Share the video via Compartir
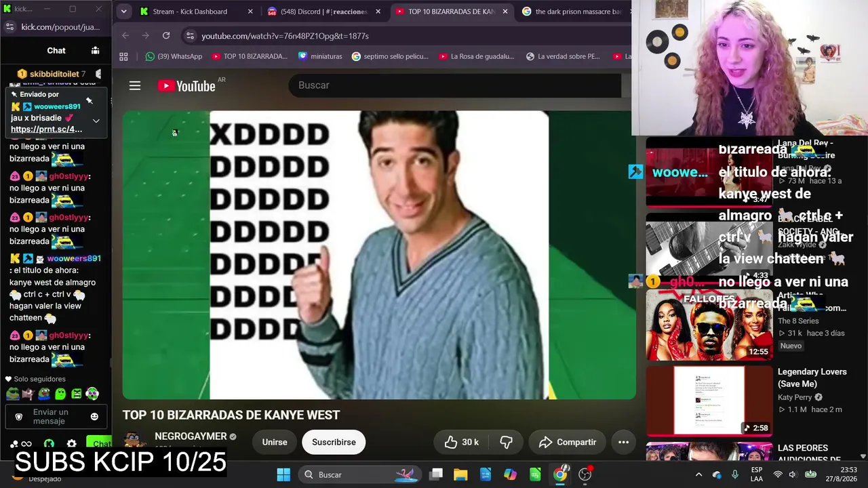The image size is (868, 488). (x=568, y=442)
